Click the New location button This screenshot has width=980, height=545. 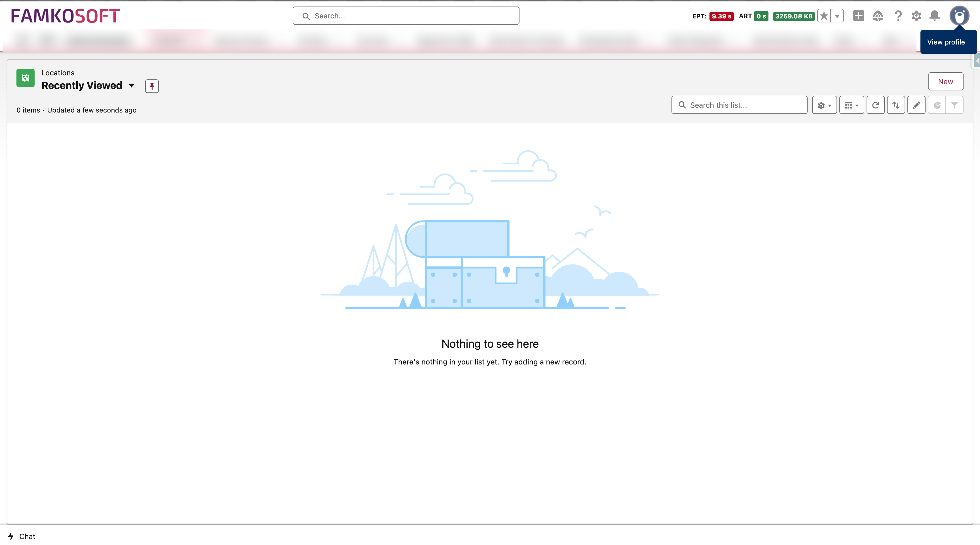[x=945, y=81]
